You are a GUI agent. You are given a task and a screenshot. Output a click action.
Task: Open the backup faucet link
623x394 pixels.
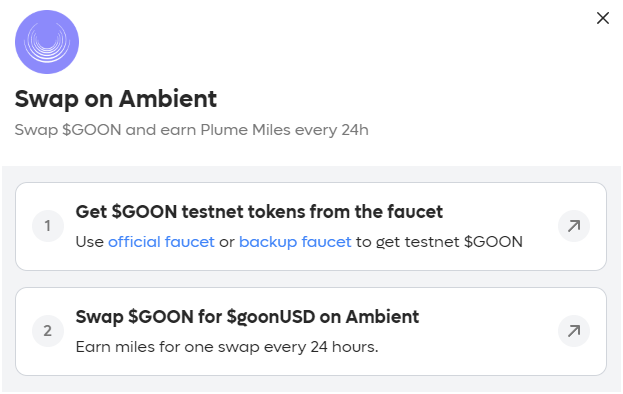click(295, 241)
